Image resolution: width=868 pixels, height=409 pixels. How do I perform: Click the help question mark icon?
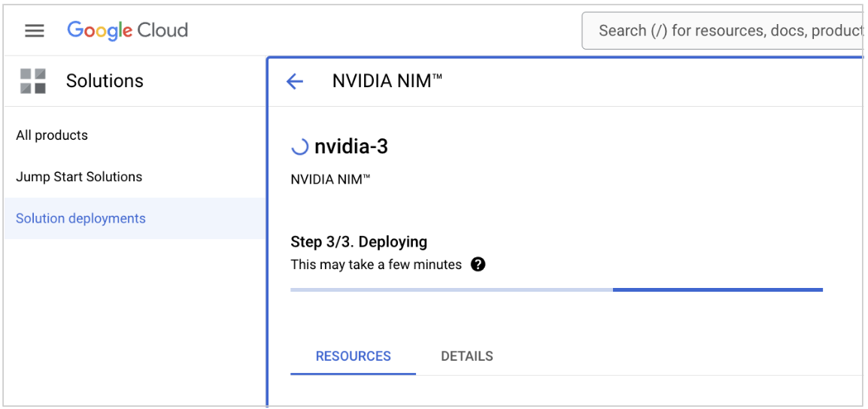coord(478,265)
